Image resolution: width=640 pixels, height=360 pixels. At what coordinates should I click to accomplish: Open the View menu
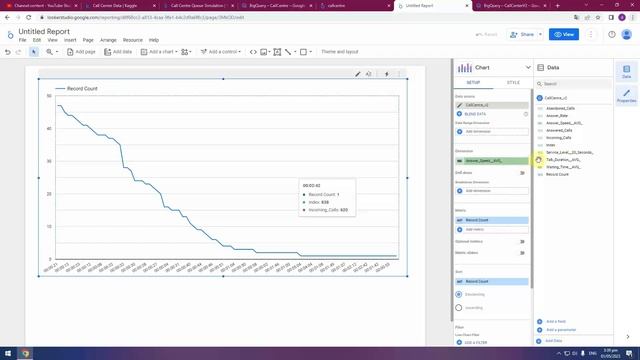coord(52,40)
